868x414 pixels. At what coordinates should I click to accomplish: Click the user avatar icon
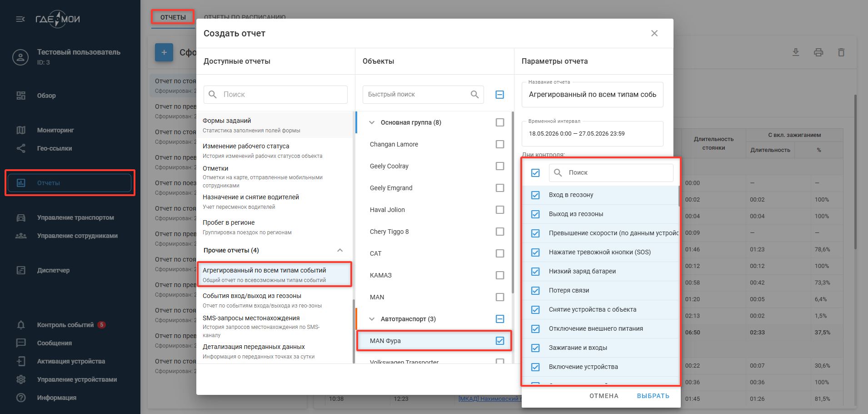(x=20, y=57)
